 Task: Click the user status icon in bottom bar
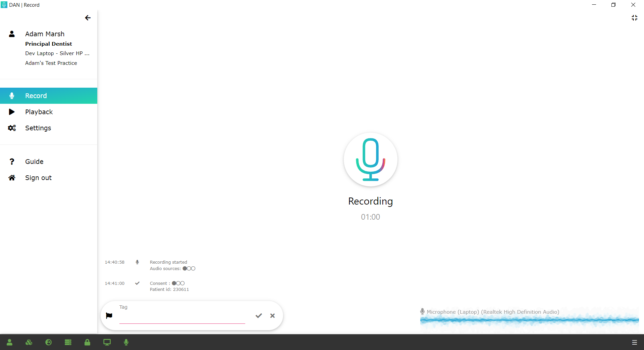(9, 342)
